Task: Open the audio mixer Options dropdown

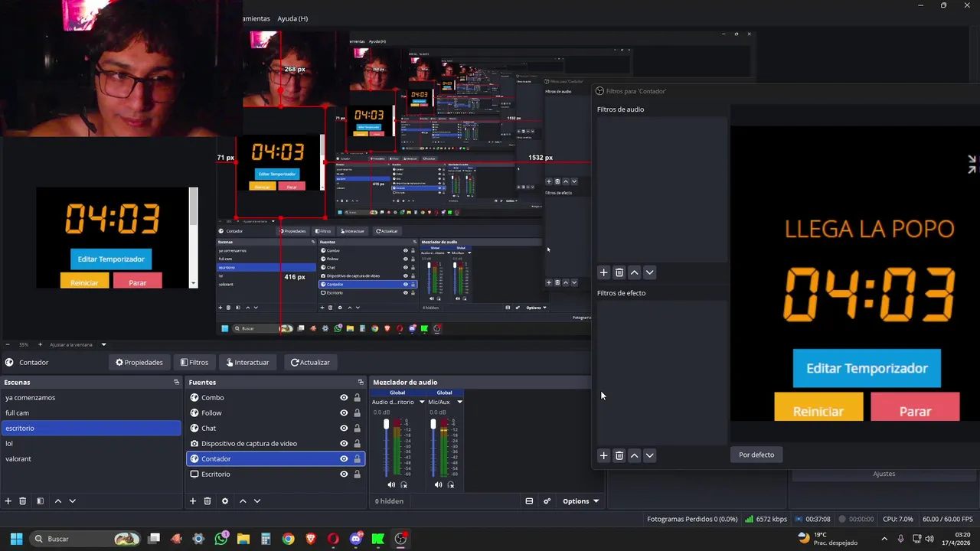Action: point(580,501)
